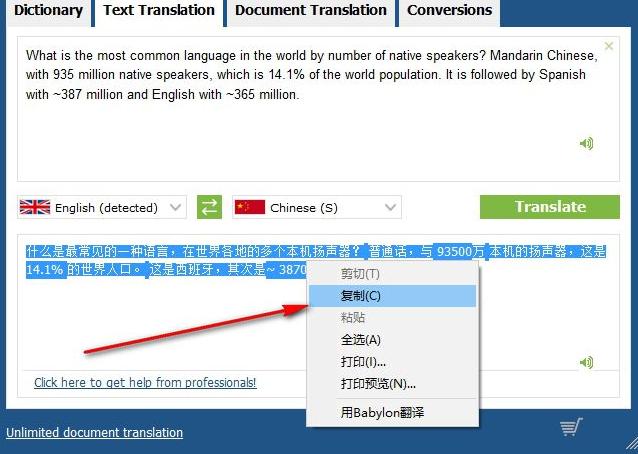The height and width of the screenshot is (454, 638).
Task: Swap source and target languages
Action: click(209, 207)
